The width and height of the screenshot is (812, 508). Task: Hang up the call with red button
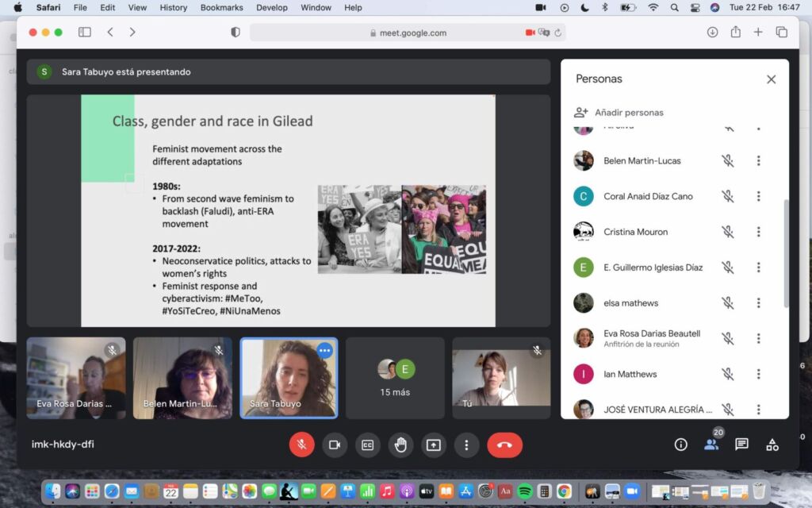point(504,444)
